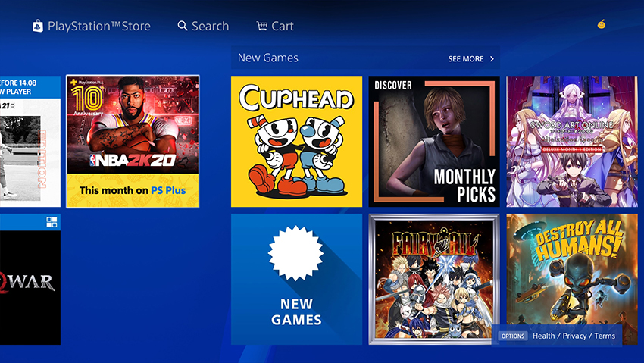This screenshot has width=644, height=363.
Task: Open the Destroy All Humans! tile
Action: click(x=572, y=279)
